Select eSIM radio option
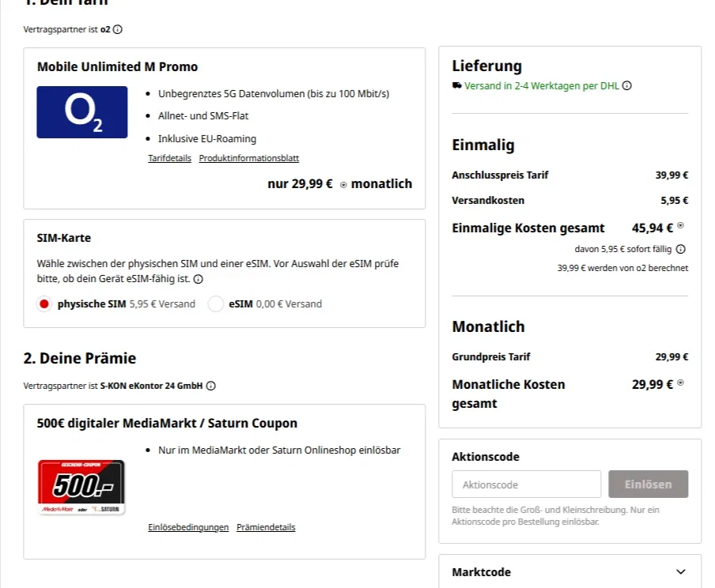The width and height of the screenshot is (715, 588). 216,304
